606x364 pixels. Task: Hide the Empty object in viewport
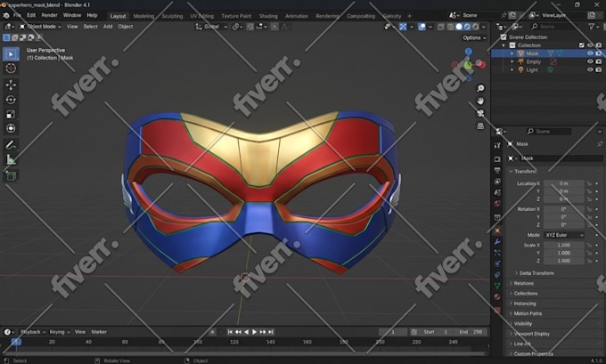[x=590, y=61]
